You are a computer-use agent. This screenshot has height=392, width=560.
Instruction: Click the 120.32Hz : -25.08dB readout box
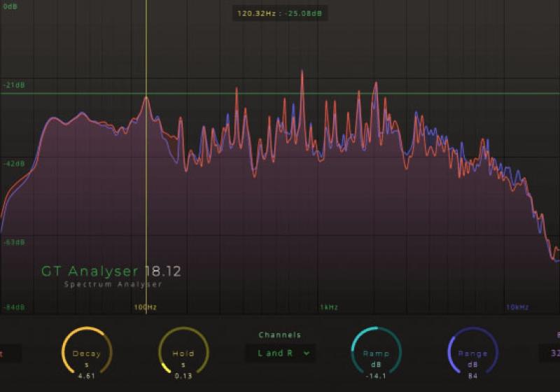tap(280, 13)
